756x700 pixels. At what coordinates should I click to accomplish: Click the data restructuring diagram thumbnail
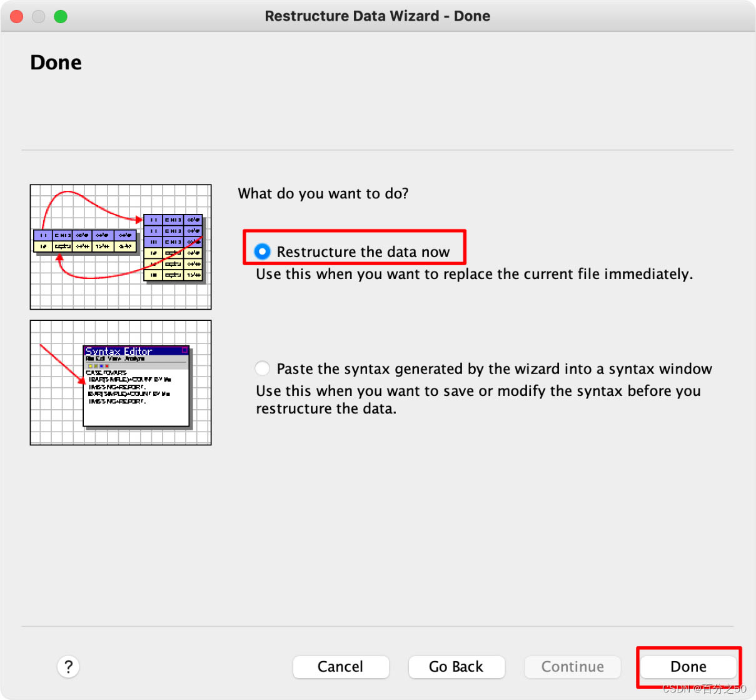[121, 247]
